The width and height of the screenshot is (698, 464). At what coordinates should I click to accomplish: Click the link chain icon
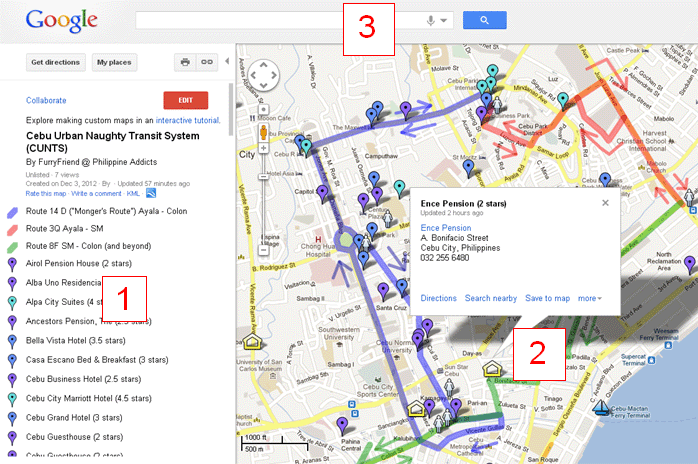coord(207,62)
